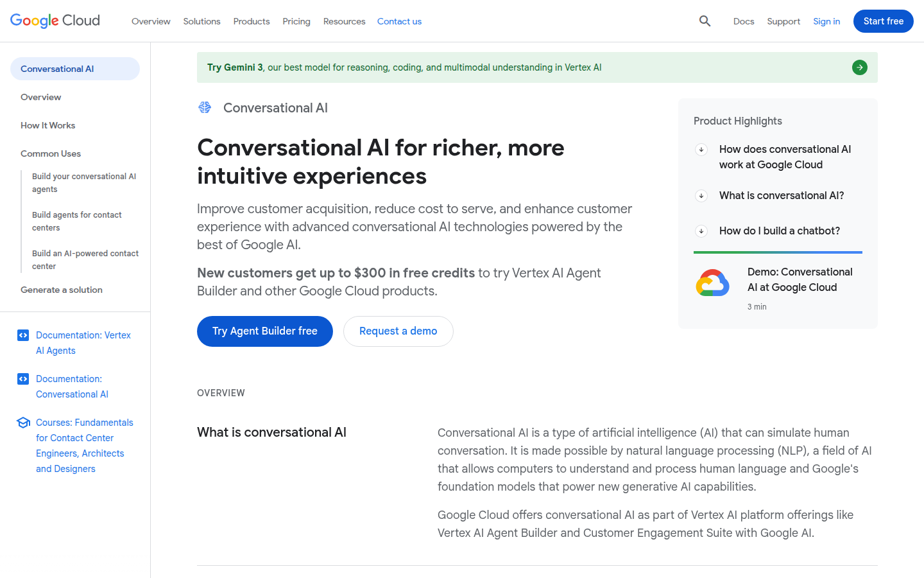Image resolution: width=924 pixels, height=578 pixels.
Task: Click the Conversational AI brain icon
Action: pyautogui.click(x=205, y=107)
